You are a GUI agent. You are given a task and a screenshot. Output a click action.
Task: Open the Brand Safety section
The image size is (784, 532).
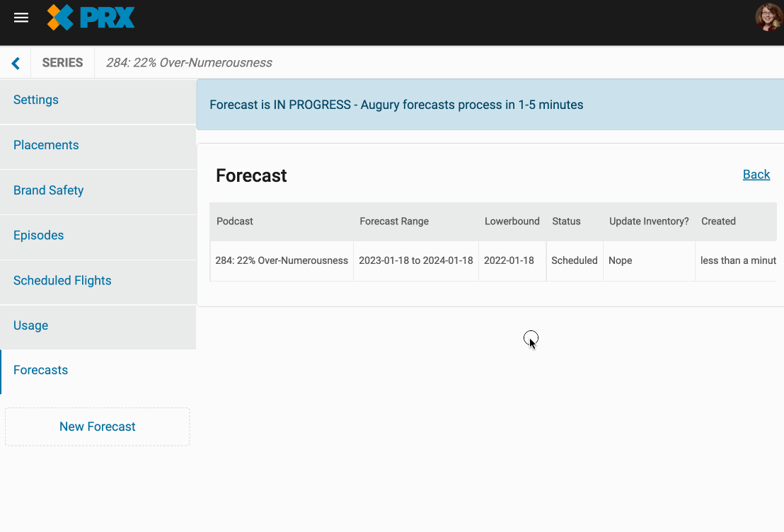click(x=98, y=190)
